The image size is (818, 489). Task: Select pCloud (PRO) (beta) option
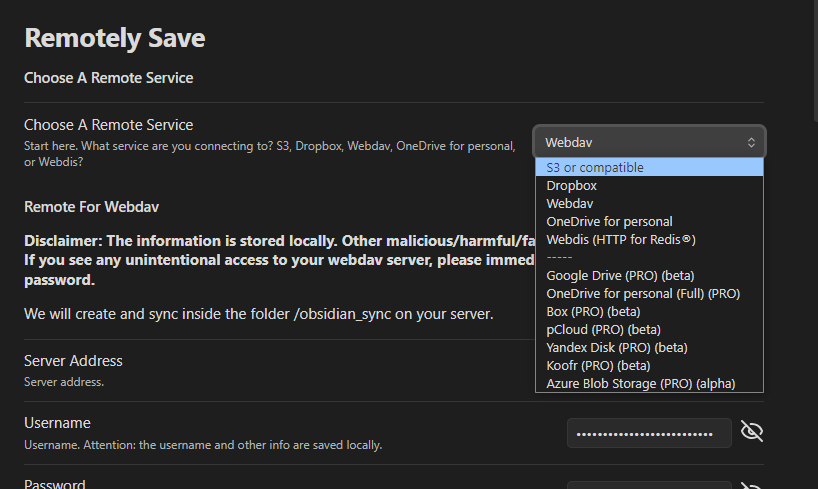tap(649, 329)
